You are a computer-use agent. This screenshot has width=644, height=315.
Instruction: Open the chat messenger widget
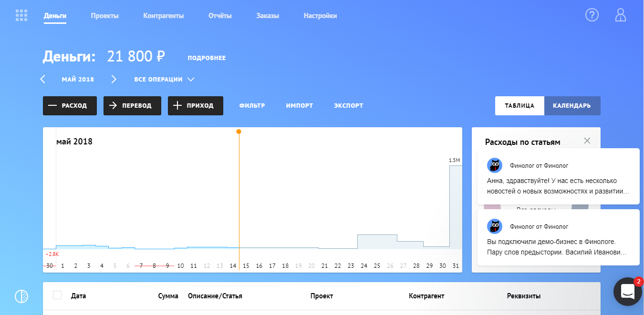point(628,292)
